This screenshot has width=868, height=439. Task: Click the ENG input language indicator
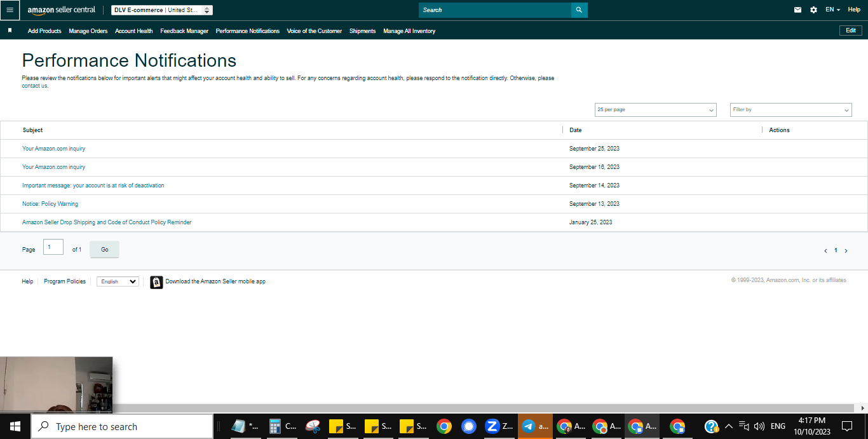pyautogui.click(x=778, y=426)
